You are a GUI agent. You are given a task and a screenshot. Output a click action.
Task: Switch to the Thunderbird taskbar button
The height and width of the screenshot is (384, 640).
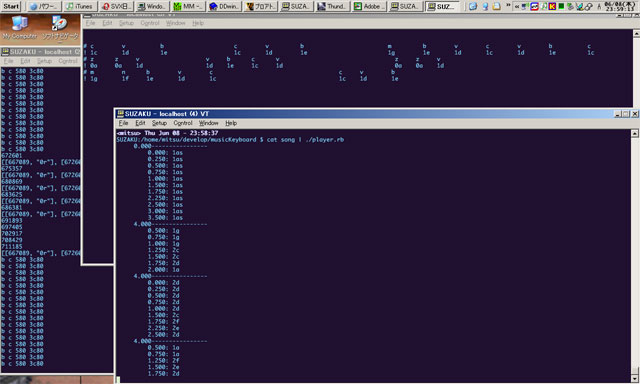(x=332, y=6)
